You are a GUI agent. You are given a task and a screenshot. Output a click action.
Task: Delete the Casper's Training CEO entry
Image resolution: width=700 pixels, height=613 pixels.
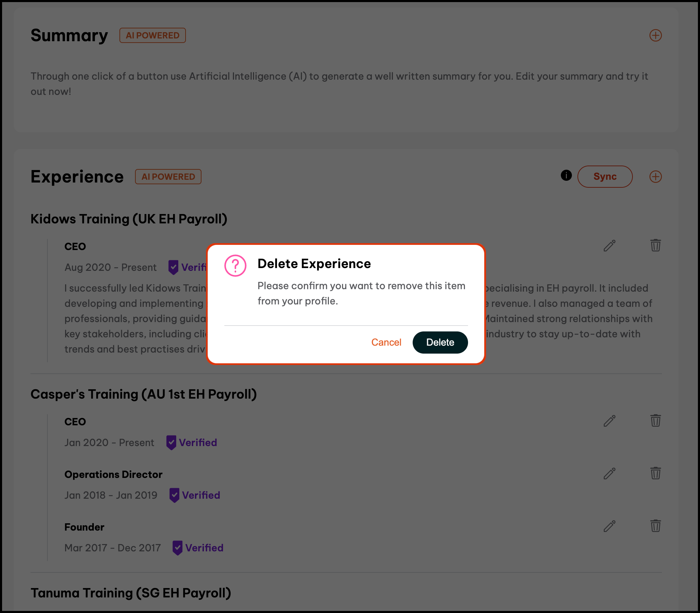[655, 421]
